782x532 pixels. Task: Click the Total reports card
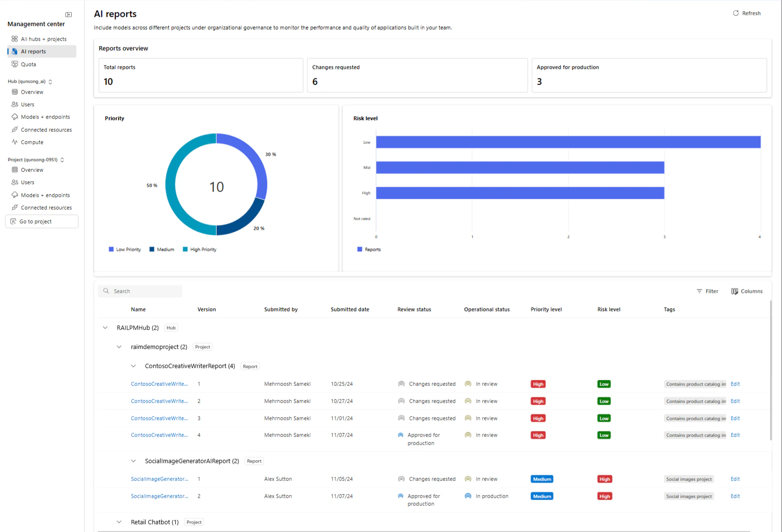[201, 75]
